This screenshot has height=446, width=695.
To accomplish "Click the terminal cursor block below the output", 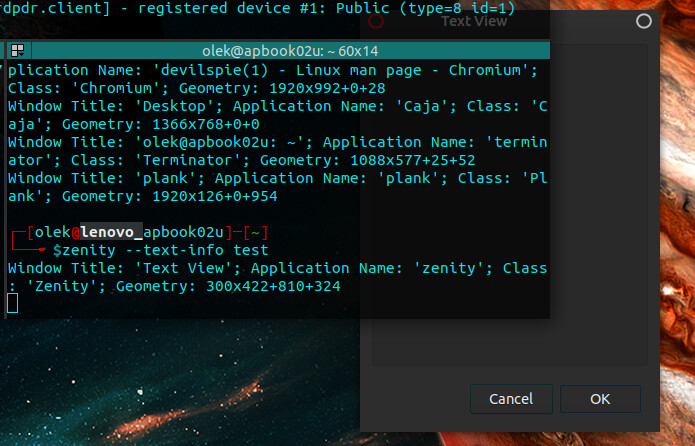I will click(x=12, y=303).
